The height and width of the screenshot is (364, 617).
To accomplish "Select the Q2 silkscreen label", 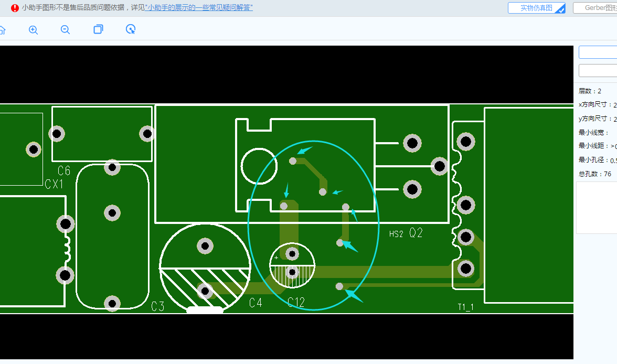I will pos(416,233).
